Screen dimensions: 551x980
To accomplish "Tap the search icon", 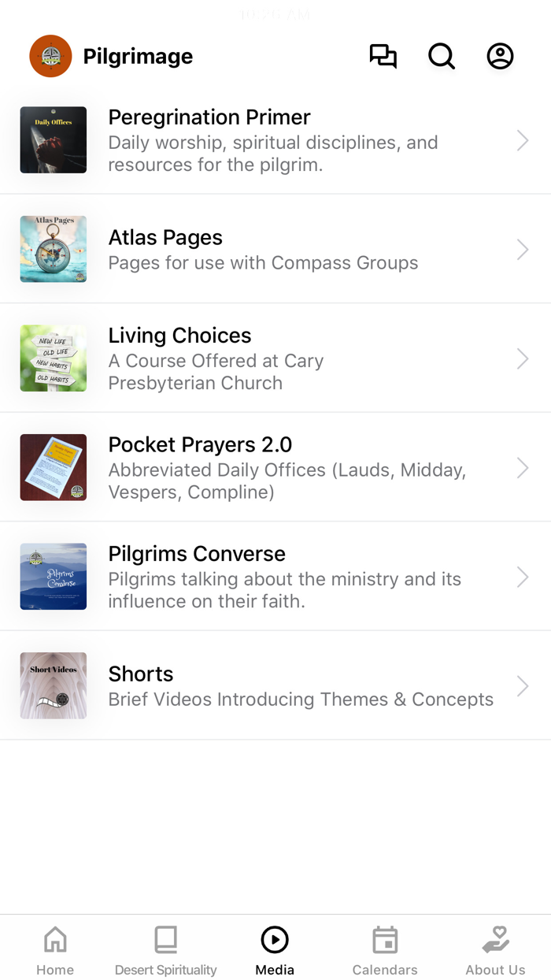I will point(442,55).
